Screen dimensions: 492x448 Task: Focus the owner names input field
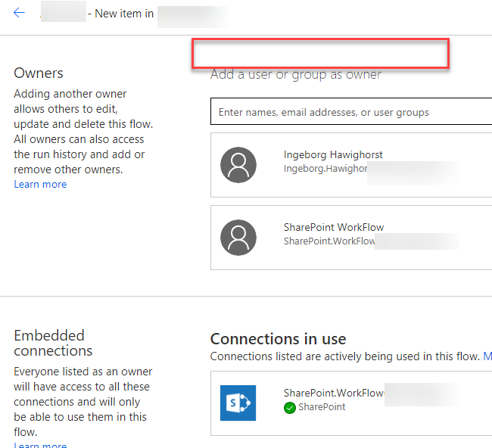click(x=351, y=111)
